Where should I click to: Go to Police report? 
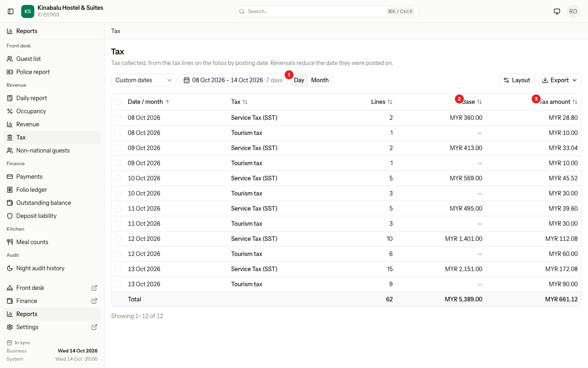[52, 72]
